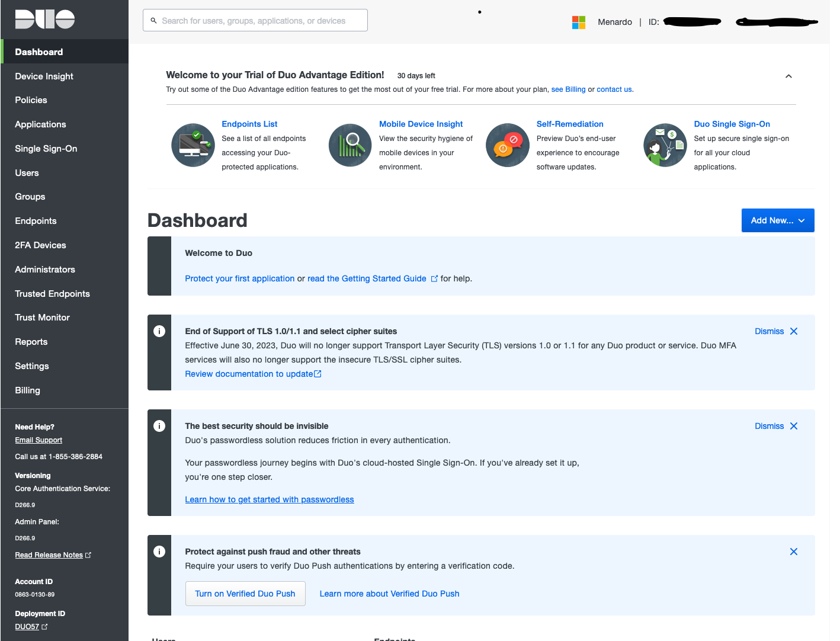
Task: Click 'Protect your first application' link
Action: [239, 278]
